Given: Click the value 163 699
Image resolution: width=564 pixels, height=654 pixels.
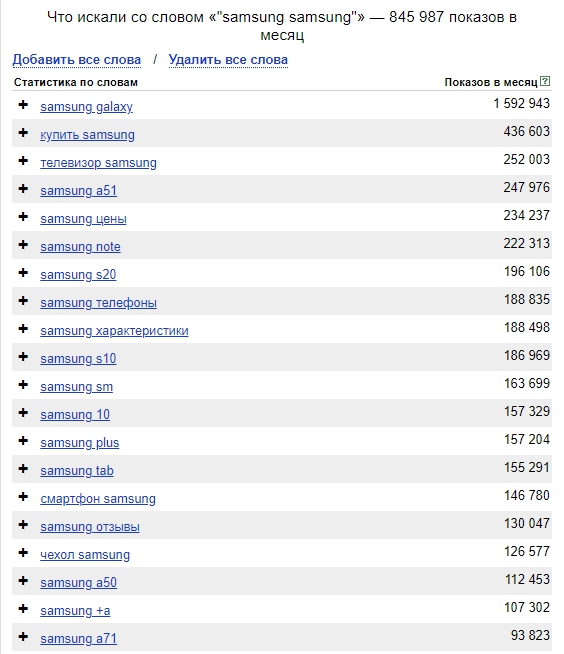Looking at the screenshot, I should point(527,383).
